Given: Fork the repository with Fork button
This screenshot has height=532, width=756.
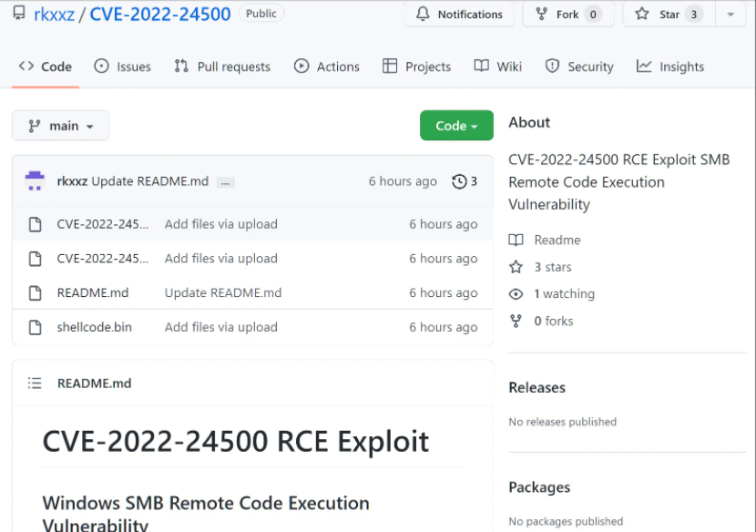Looking at the screenshot, I should [568, 15].
